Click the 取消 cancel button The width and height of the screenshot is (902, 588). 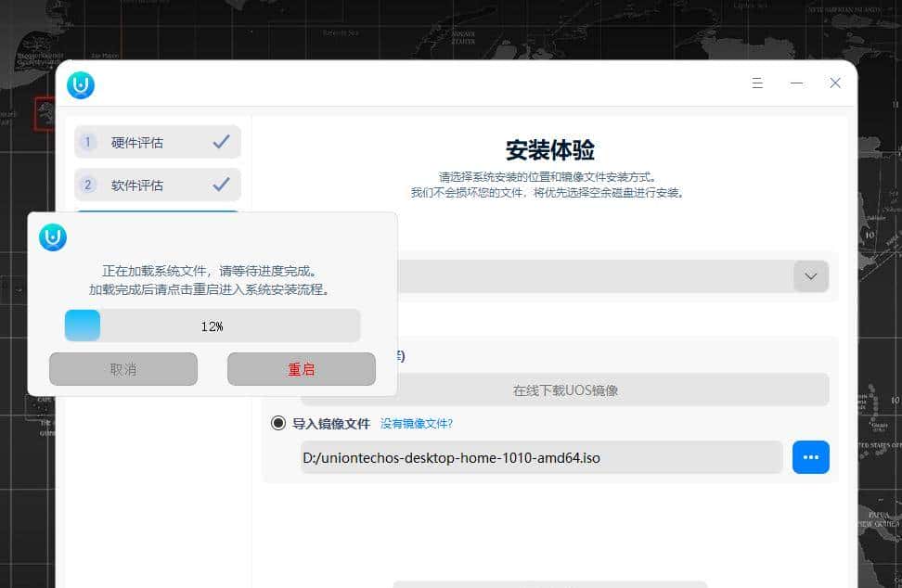click(x=123, y=368)
